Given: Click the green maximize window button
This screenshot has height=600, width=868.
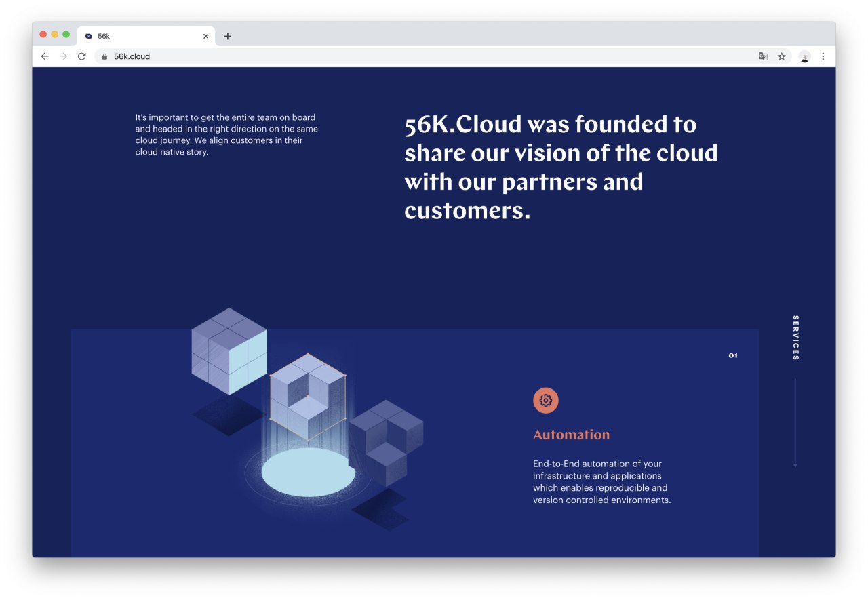Looking at the screenshot, I should (x=66, y=34).
